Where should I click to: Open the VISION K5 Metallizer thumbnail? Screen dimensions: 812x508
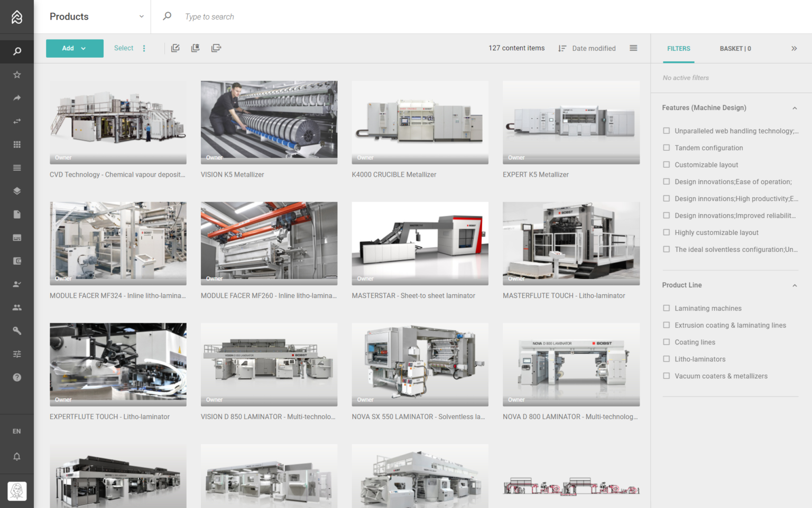tap(269, 122)
